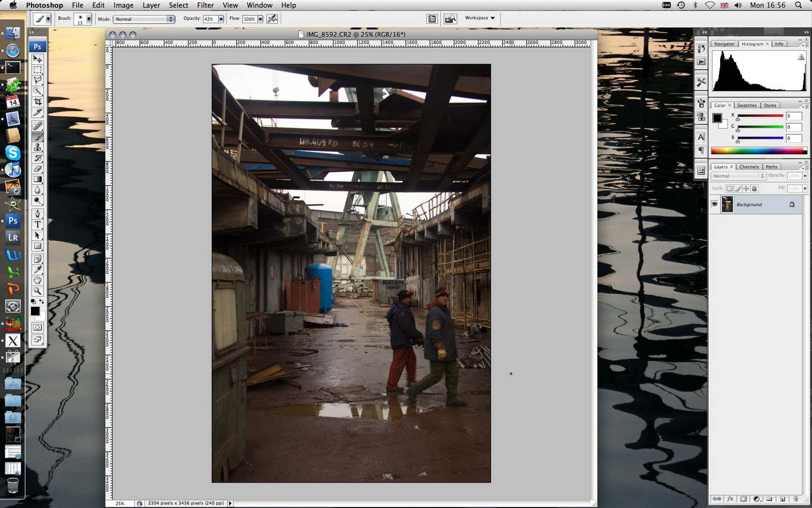The image size is (812, 508).
Task: Select the Dodge tool
Action: (38, 201)
